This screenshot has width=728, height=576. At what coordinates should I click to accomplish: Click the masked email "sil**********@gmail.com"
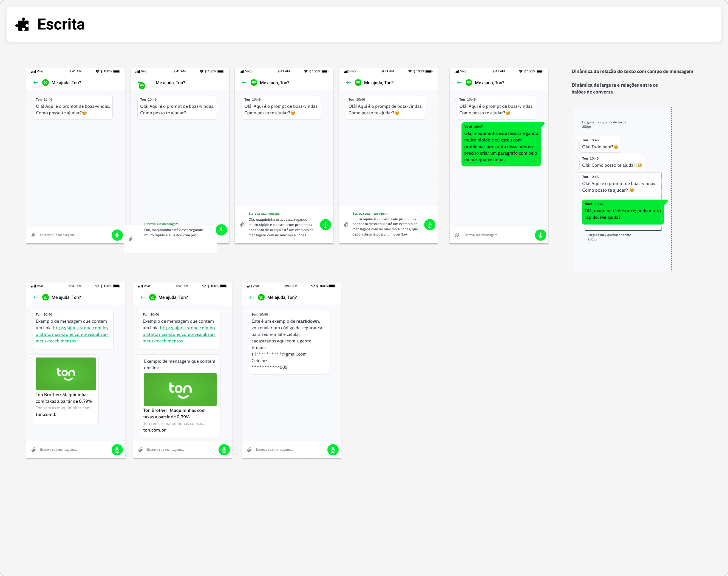(x=279, y=354)
